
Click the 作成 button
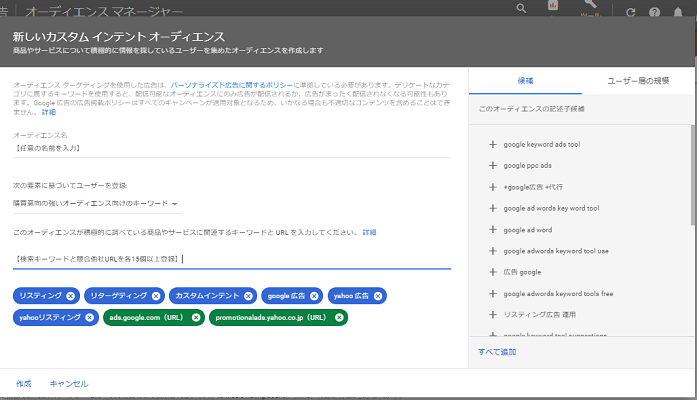[x=24, y=384]
